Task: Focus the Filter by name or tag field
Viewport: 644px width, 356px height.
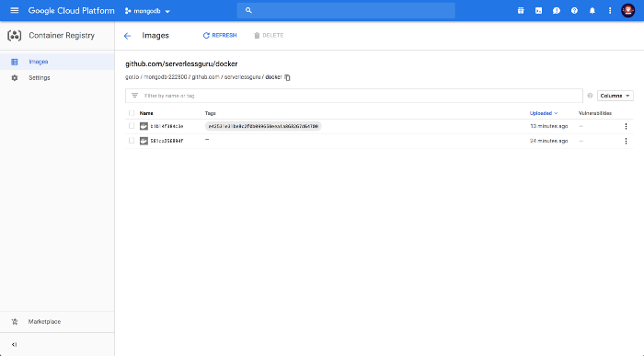Action: 354,96
